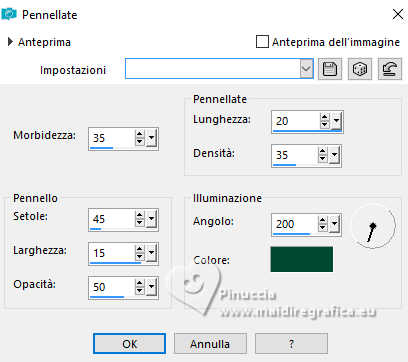408x362 pixels.
Task: Open the dark green Colore swatch
Action: (302, 259)
